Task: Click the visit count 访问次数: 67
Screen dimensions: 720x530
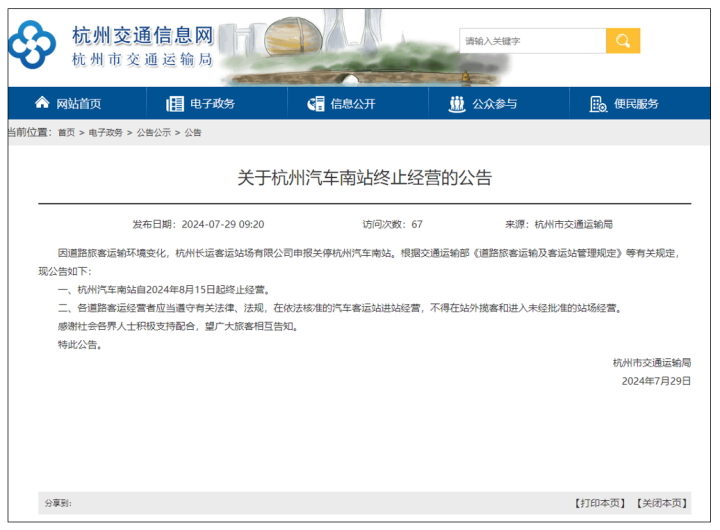Action: click(393, 224)
